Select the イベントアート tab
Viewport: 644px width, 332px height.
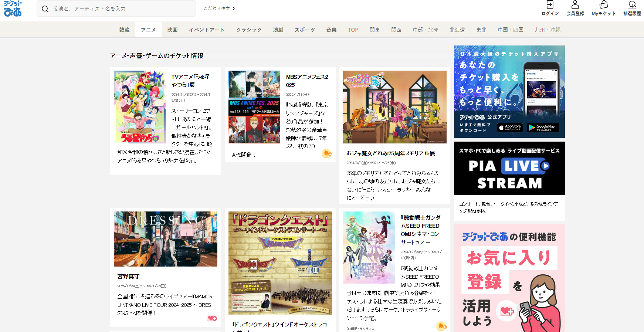(207, 30)
